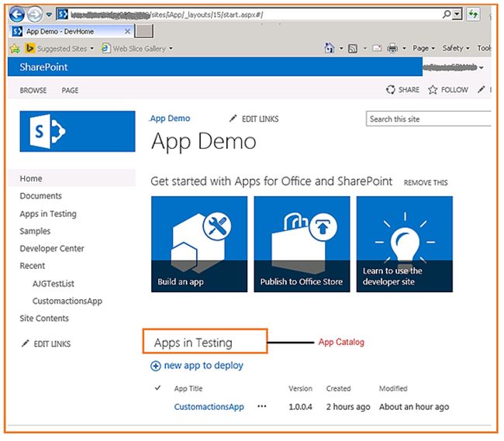This screenshot has height=441, width=504.
Task: Open address bar autocomplete dropdown arrow
Action: (457, 14)
